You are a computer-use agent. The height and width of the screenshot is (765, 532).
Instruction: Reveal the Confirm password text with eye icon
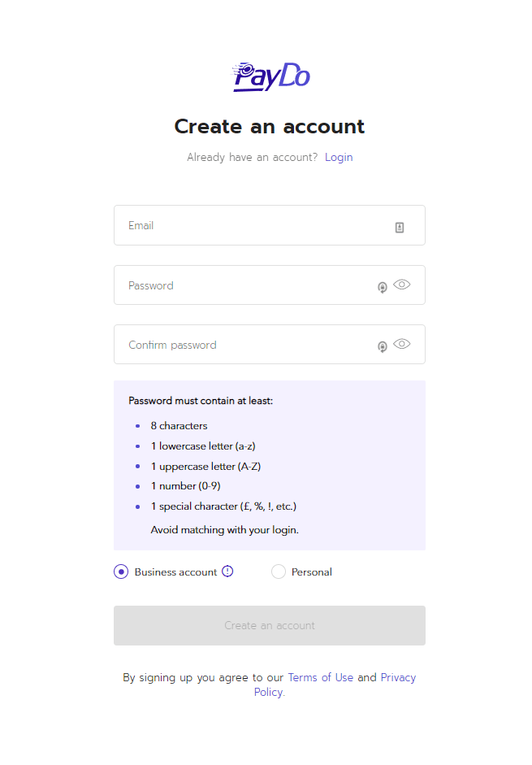[x=402, y=344]
